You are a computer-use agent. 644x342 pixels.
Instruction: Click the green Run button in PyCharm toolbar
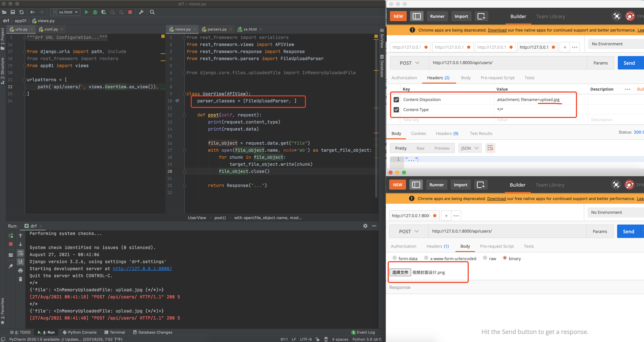tap(86, 12)
